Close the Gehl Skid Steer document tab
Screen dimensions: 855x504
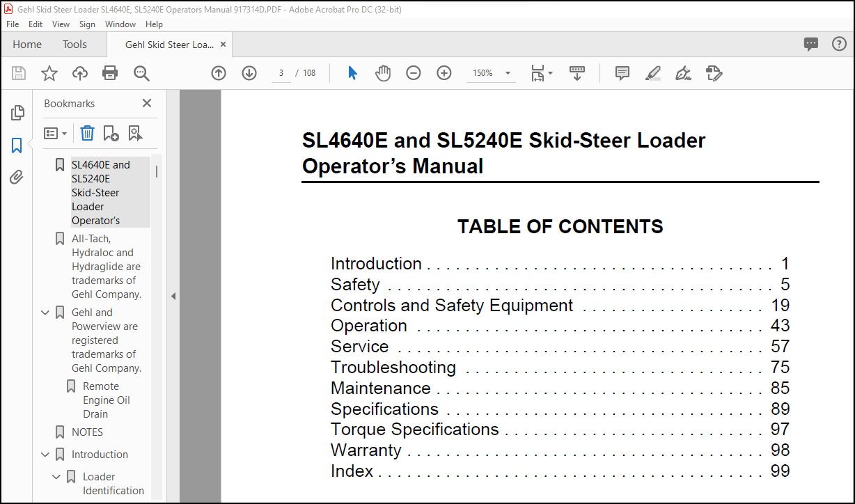223,45
